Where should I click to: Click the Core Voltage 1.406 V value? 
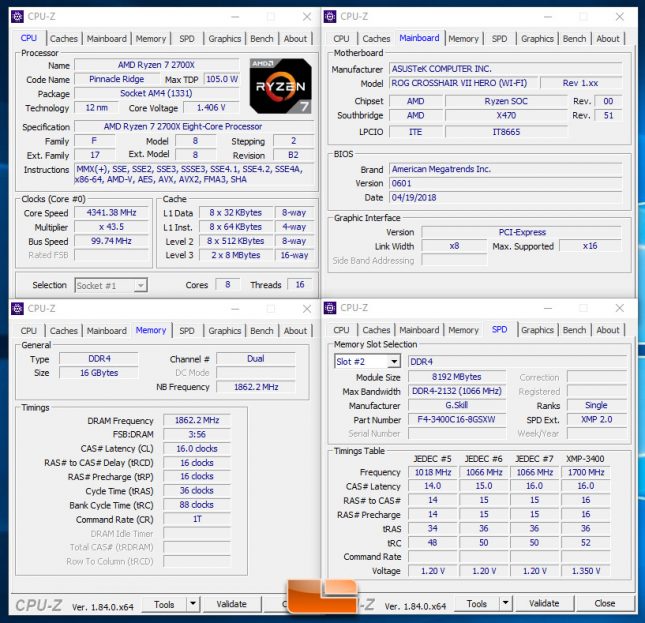(x=211, y=108)
